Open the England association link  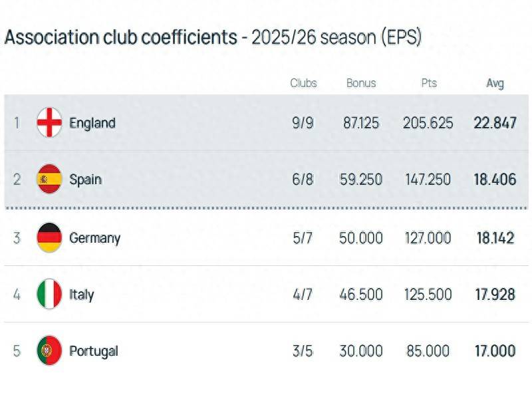pos(92,123)
